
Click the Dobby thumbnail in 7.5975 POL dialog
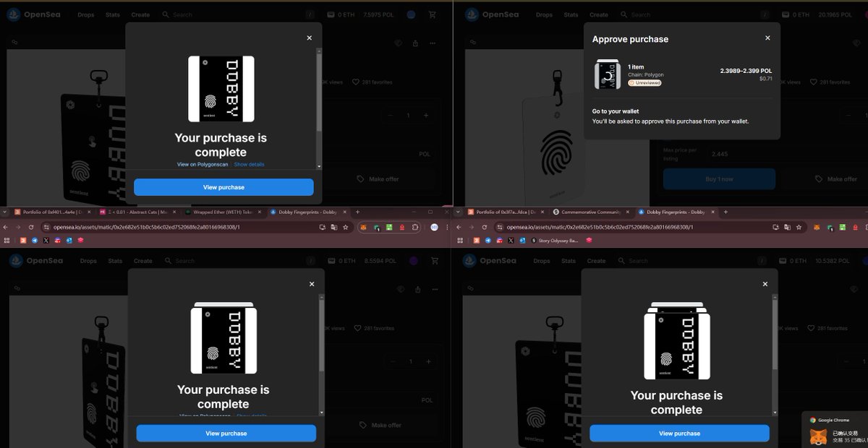point(221,88)
